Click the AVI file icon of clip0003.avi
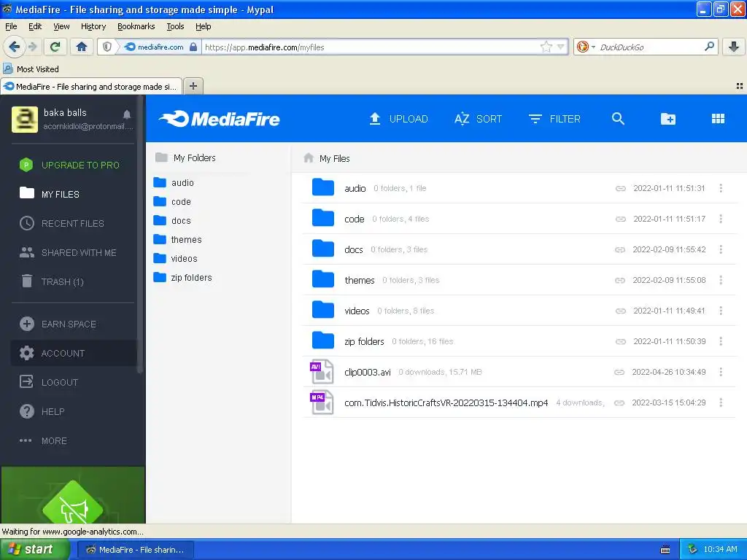The width and height of the screenshot is (747, 560). coord(322,372)
